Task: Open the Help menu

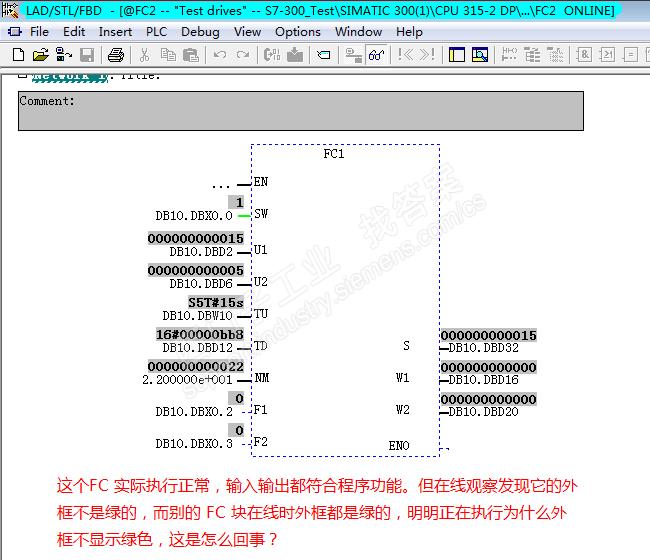Action: 409,32
